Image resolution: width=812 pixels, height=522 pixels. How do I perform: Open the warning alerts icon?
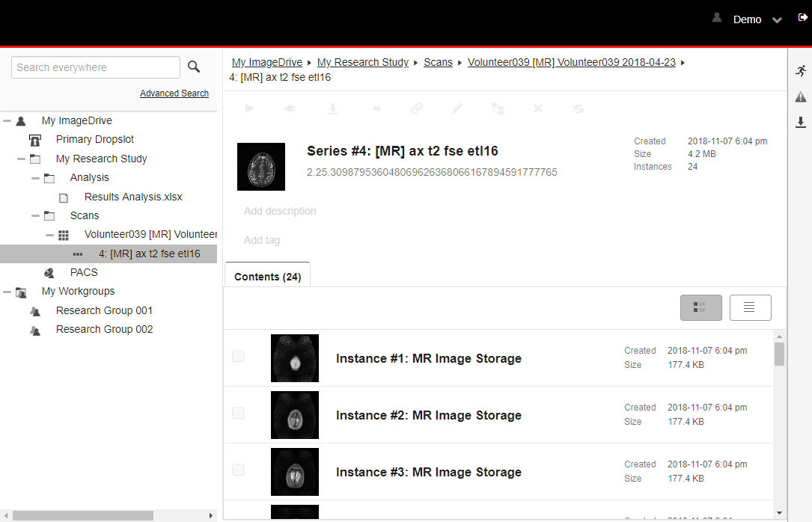[801, 97]
